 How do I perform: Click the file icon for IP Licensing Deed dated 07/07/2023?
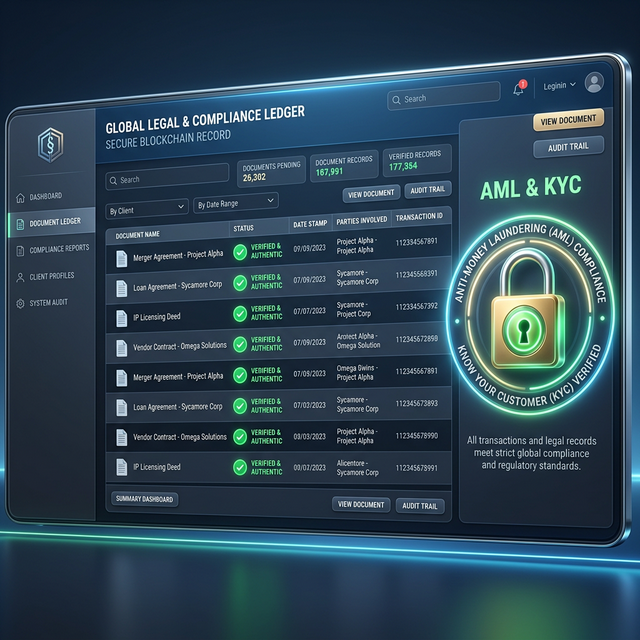(121, 318)
